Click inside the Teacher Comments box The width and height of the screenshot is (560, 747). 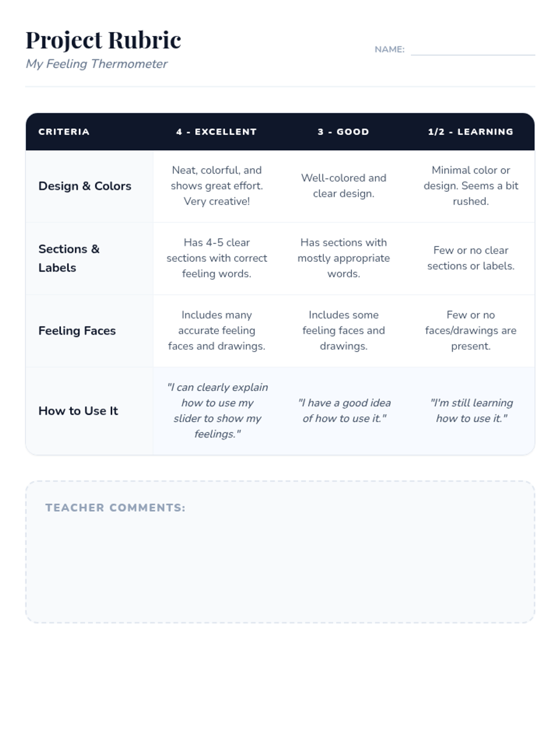point(280,560)
